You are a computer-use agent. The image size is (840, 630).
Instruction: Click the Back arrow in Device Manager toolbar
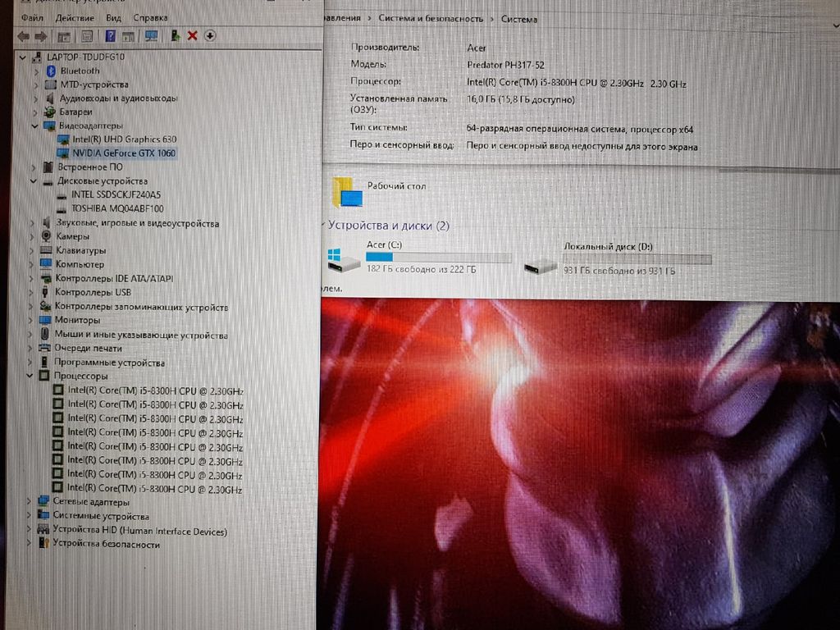pyautogui.click(x=24, y=36)
